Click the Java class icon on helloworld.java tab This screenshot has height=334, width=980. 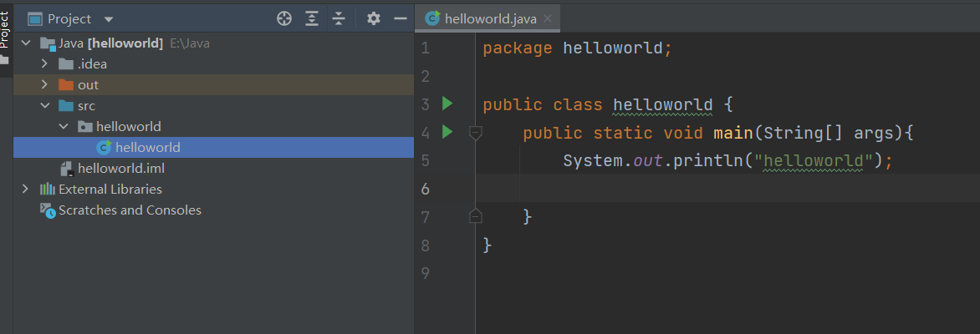click(431, 18)
